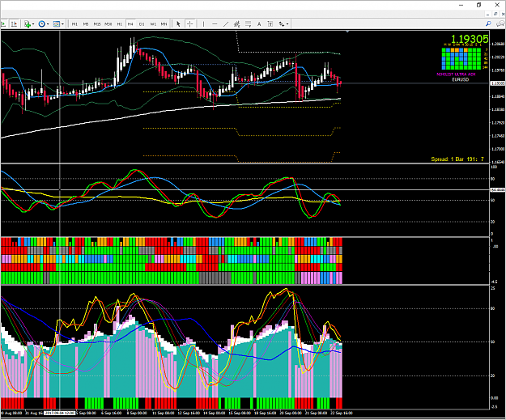Open the new chart indicators dropdown arrow
This screenshot has width=506, height=420.
tap(33, 24)
